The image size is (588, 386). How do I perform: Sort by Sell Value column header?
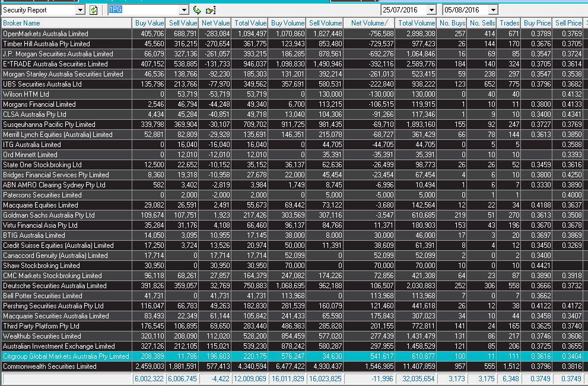coord(182,23)
